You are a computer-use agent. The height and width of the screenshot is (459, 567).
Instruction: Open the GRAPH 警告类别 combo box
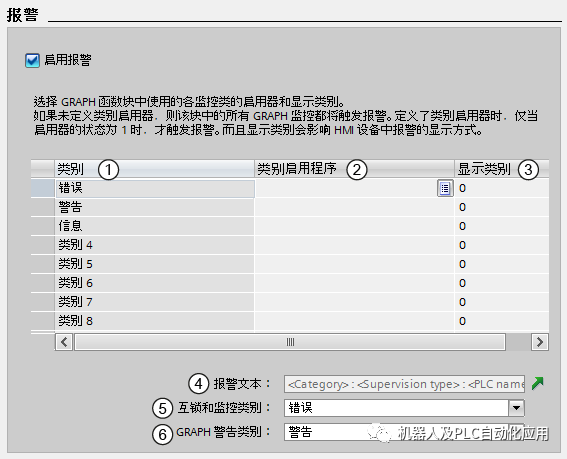404,432
